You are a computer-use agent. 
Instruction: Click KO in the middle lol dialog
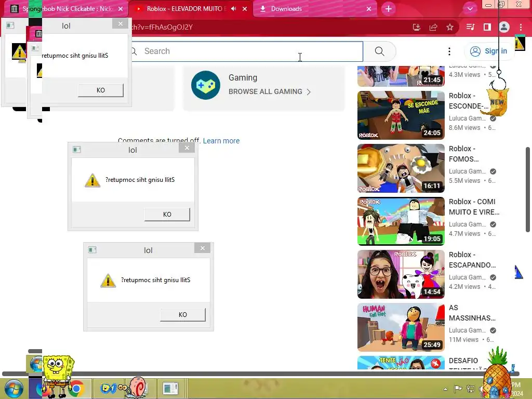pyautogui.click(x=167, y=215)
